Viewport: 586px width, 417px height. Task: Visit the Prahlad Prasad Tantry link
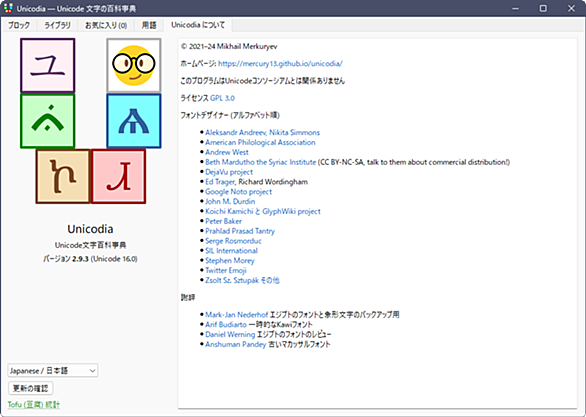(x=240, y=231)
